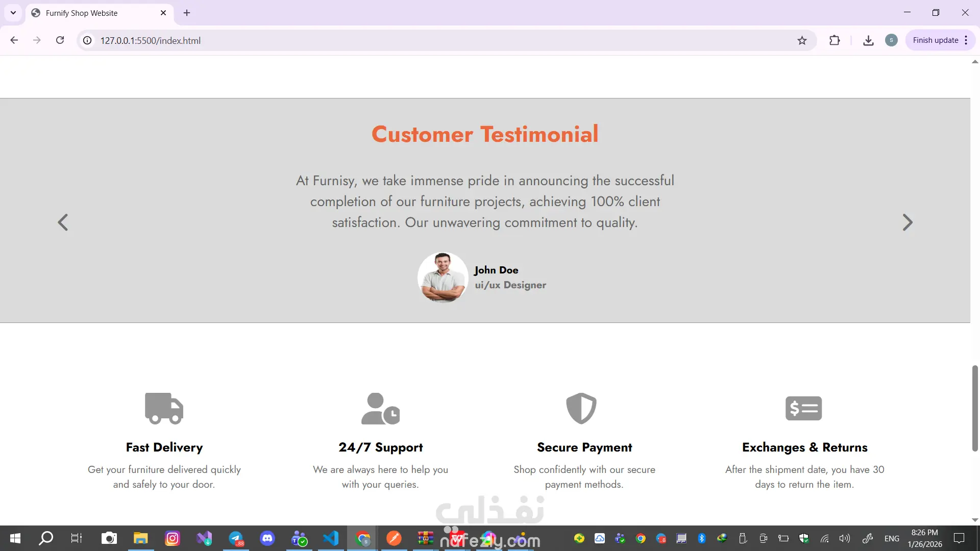Open the tab search dropdown arrow

[13, 13]
